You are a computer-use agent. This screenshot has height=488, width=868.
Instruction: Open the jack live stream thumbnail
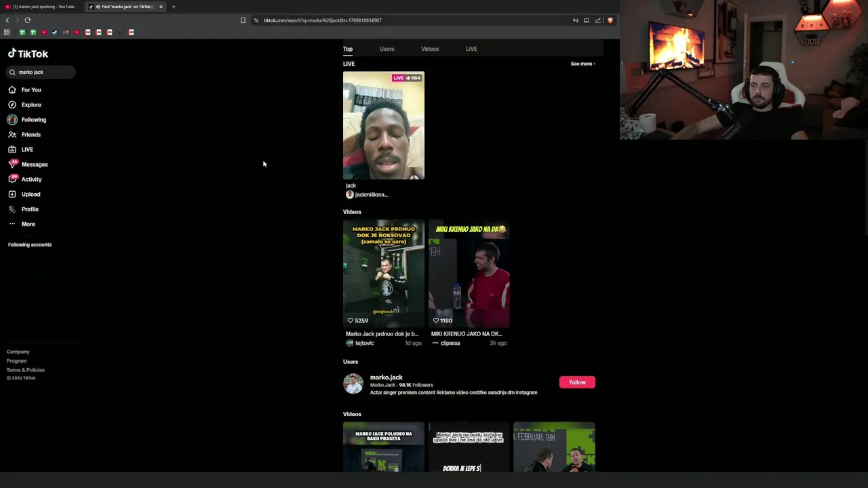384,125
